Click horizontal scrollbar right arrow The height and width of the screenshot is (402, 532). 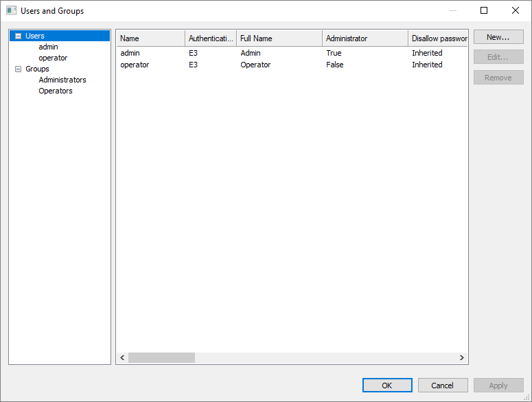click(462, 358)
